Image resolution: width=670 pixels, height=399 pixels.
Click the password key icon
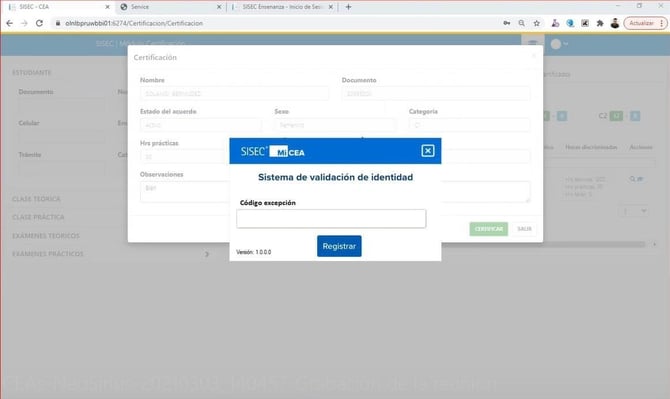[507, 23]
